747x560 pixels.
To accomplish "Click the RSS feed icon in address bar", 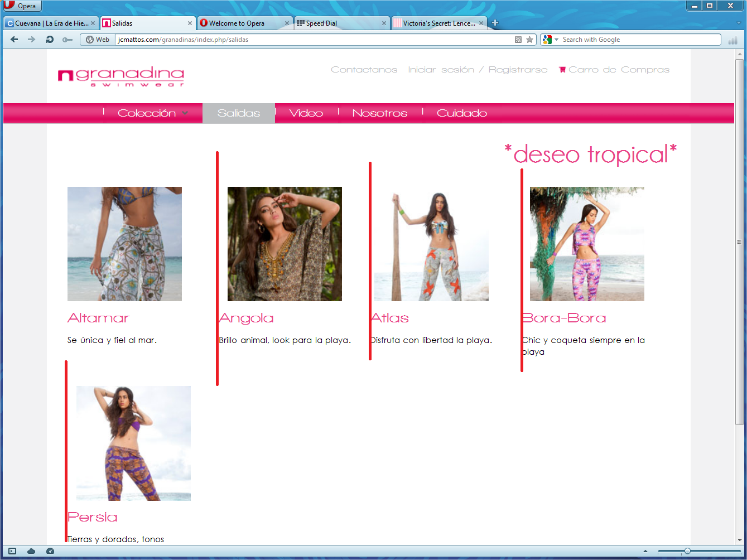I will coord(518,40).
